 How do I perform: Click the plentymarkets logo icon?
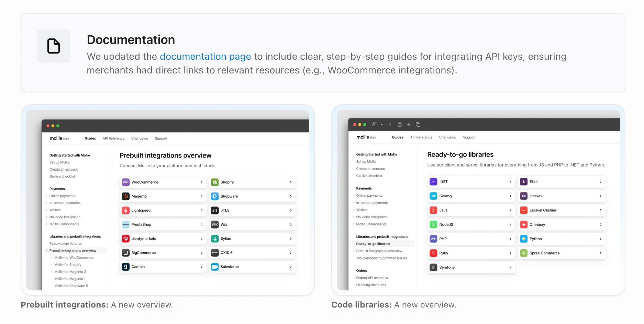click(x=126, y=239)
